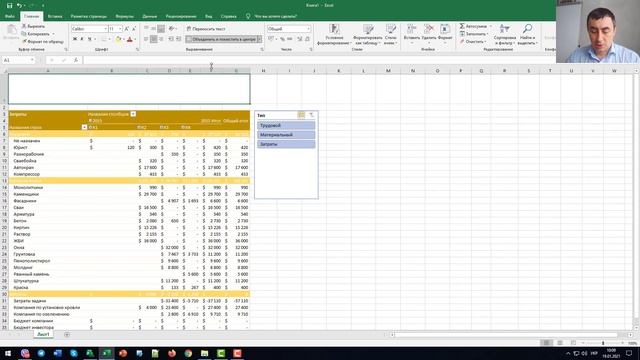The image size is (640, 360).
Task: Open the File (Файл) tab
Action: [10, 16]
